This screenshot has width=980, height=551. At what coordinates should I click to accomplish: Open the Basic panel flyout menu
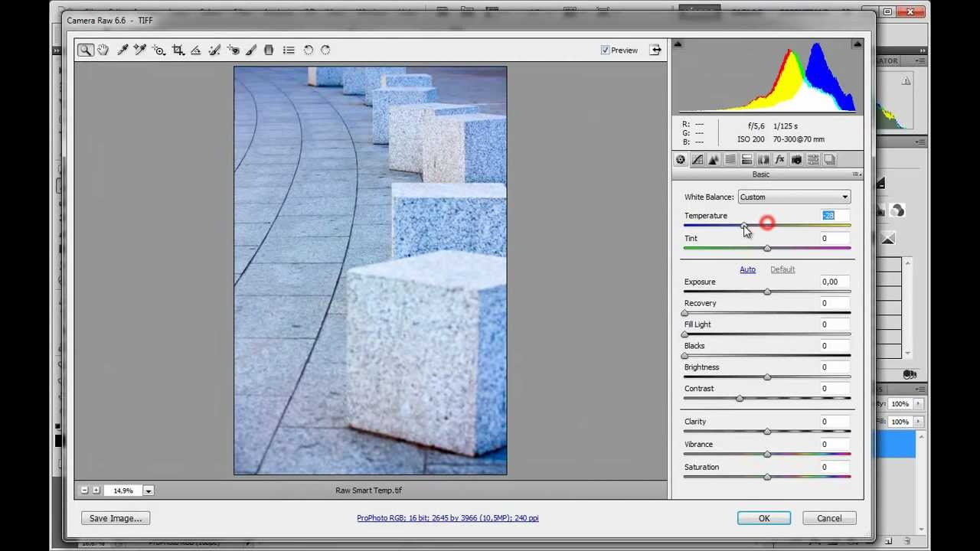[x=856, y=174]
